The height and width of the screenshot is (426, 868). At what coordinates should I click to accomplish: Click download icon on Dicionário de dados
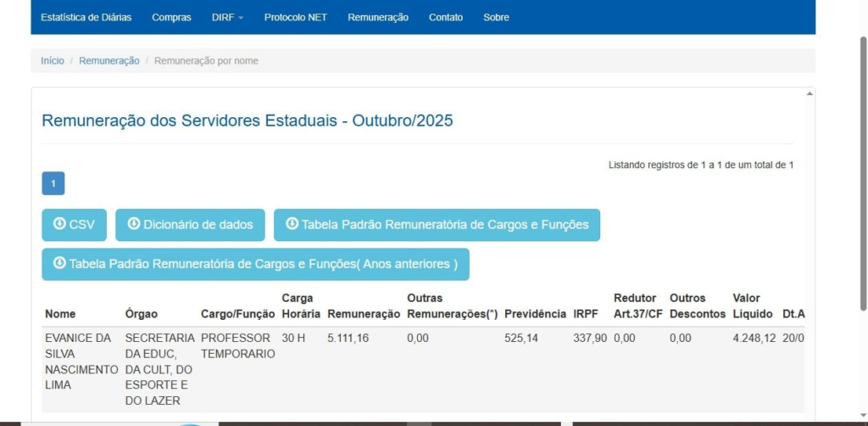pyautogui.click(x=133, y=224)
